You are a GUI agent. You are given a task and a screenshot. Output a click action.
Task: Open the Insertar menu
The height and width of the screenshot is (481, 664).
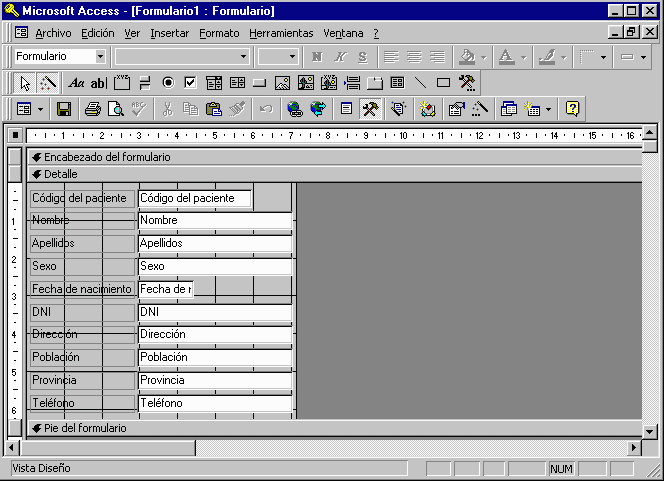[x=170, y=33]
